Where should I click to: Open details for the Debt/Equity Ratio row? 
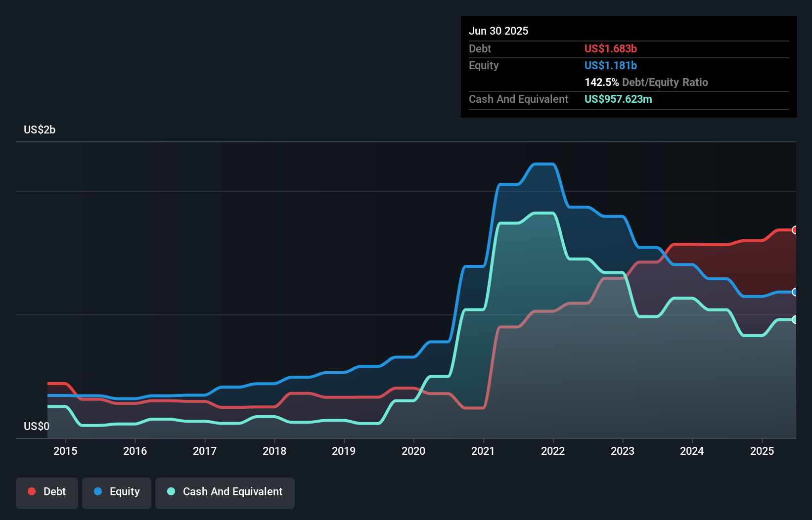coord(646,82)
